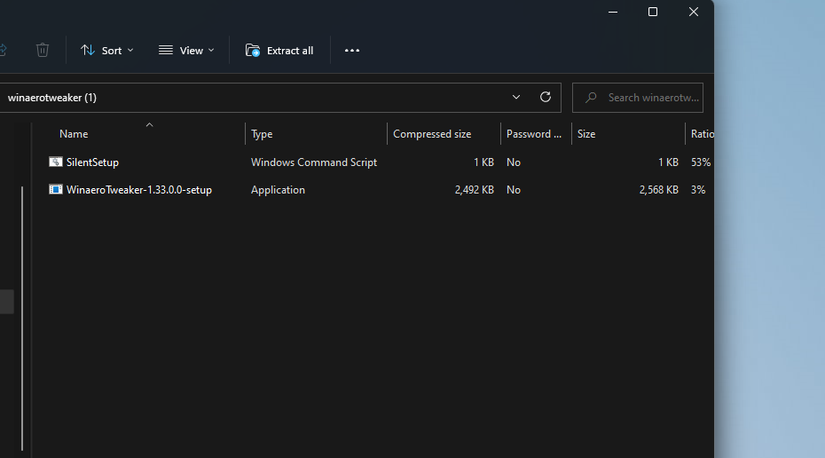
Task: Minimize the File Explorer window
Action: pyautogui.click(x=612, y=12)
